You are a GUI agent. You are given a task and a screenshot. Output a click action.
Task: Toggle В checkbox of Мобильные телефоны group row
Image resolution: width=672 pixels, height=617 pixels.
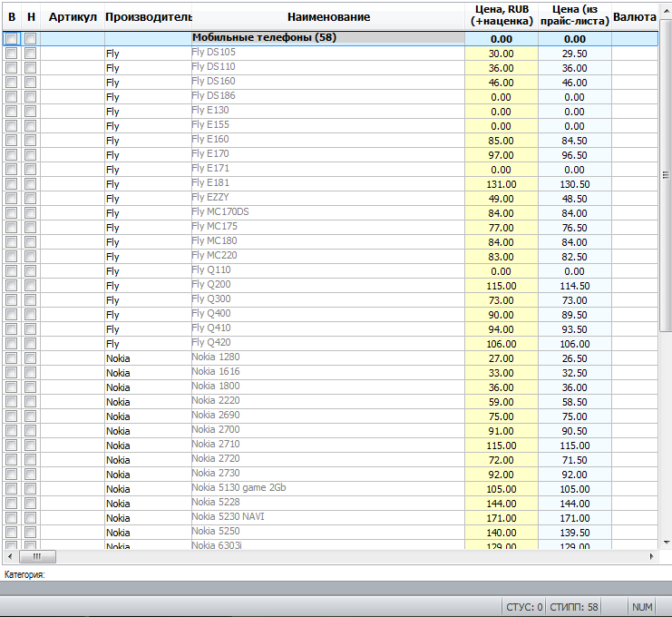click(12, 39)
